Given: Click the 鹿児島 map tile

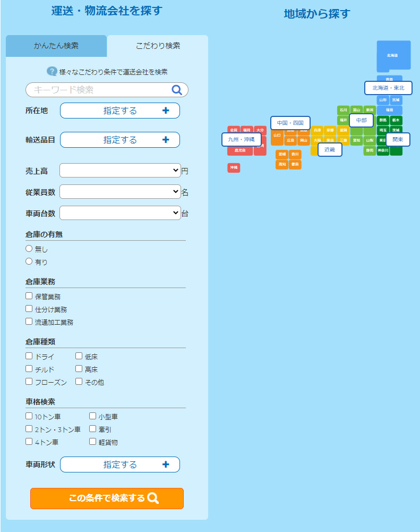Looking at the screenshot, I should [240, 150].
